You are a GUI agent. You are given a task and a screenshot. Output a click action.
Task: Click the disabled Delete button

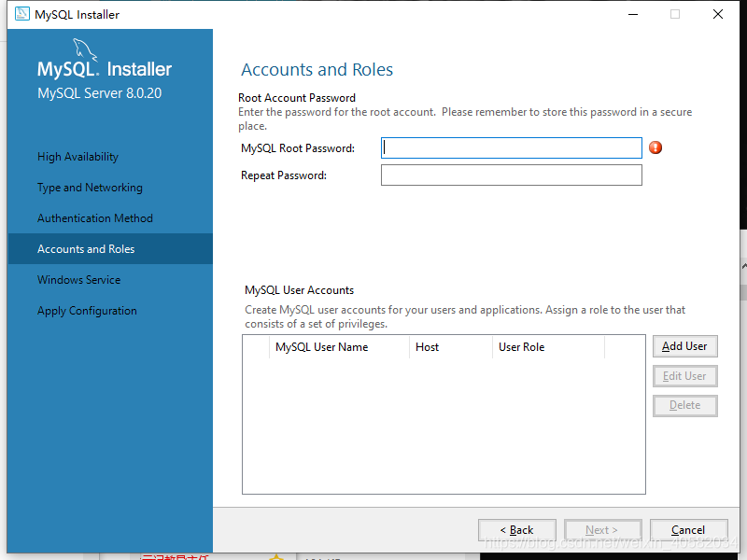(x=684, y=405)
